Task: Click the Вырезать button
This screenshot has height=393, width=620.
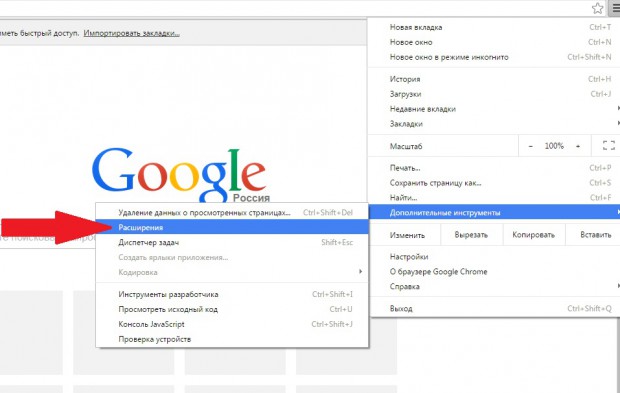Action: (471, 235)
